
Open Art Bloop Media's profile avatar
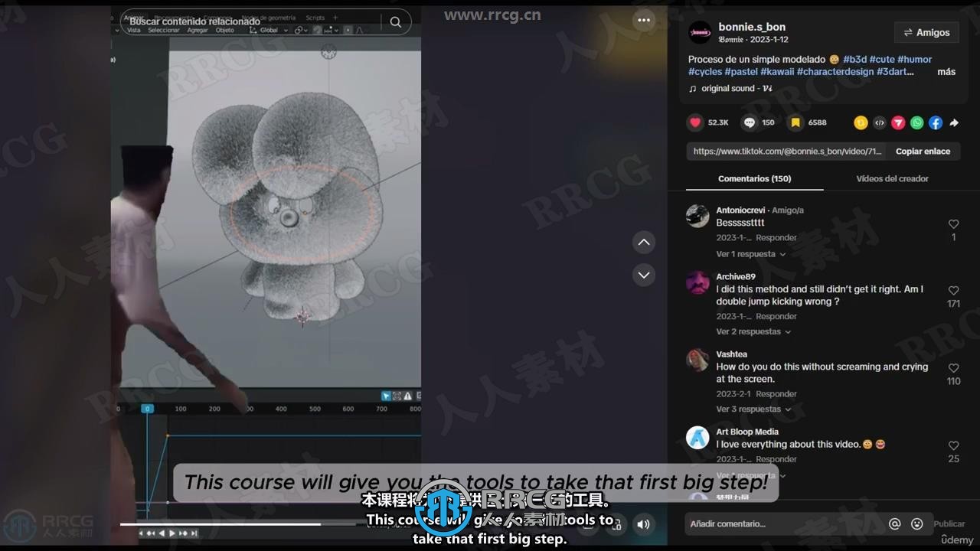(x=697, y=438)
